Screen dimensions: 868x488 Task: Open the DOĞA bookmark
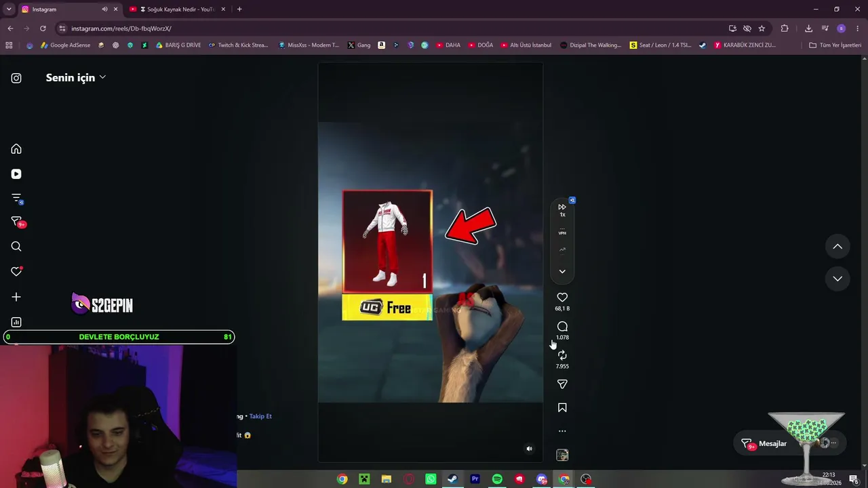(481, 45)
